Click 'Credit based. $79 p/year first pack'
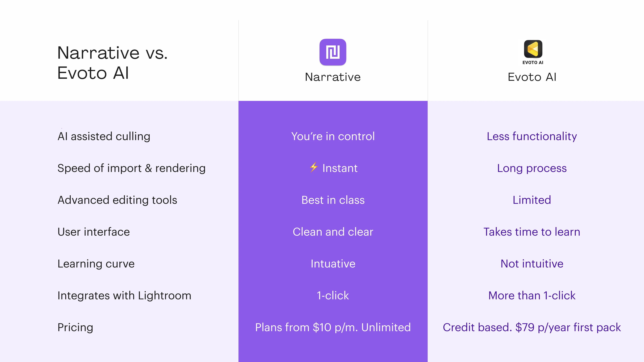The width and height of the screenshot is (644, 362). (x=532, y=327)
